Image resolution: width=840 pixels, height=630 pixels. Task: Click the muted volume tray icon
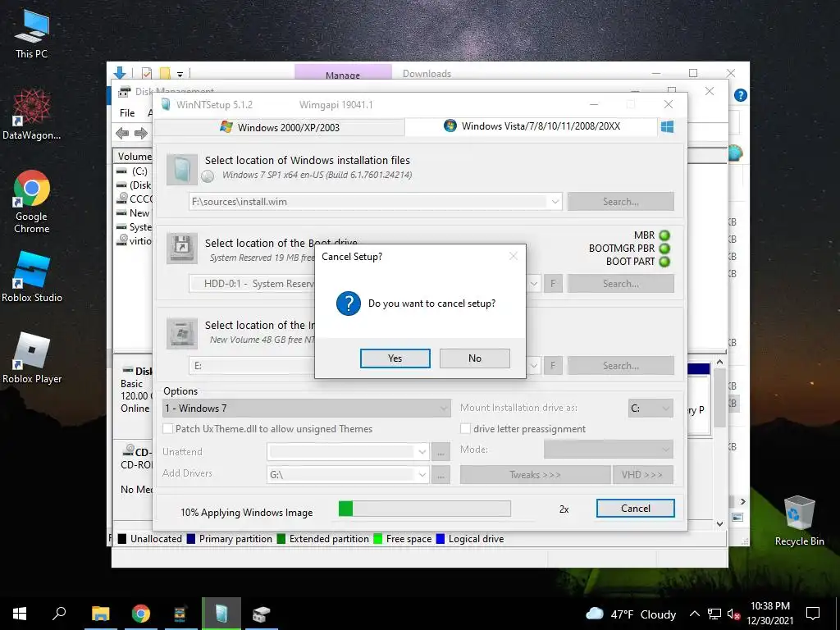click(733, 614)
